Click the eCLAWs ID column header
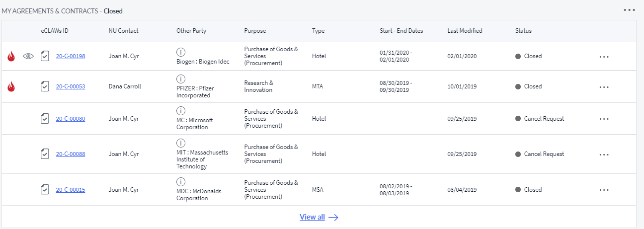Screen dimensions: 644x229 click(55, 31)
